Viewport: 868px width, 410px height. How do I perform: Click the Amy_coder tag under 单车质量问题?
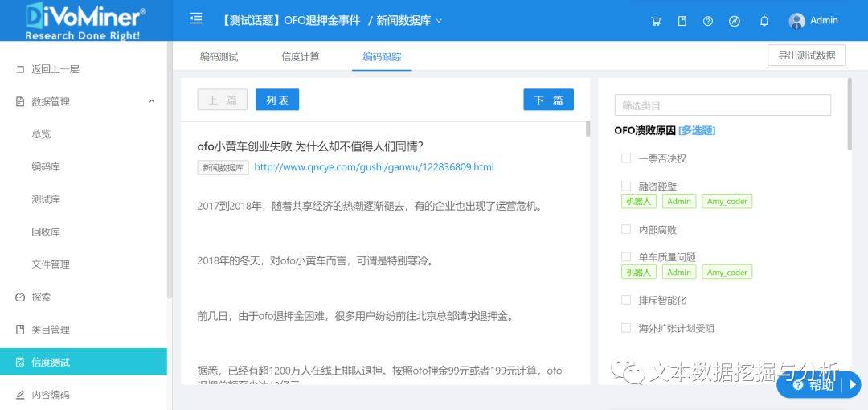pyautogui.click(x=727, y=272)
